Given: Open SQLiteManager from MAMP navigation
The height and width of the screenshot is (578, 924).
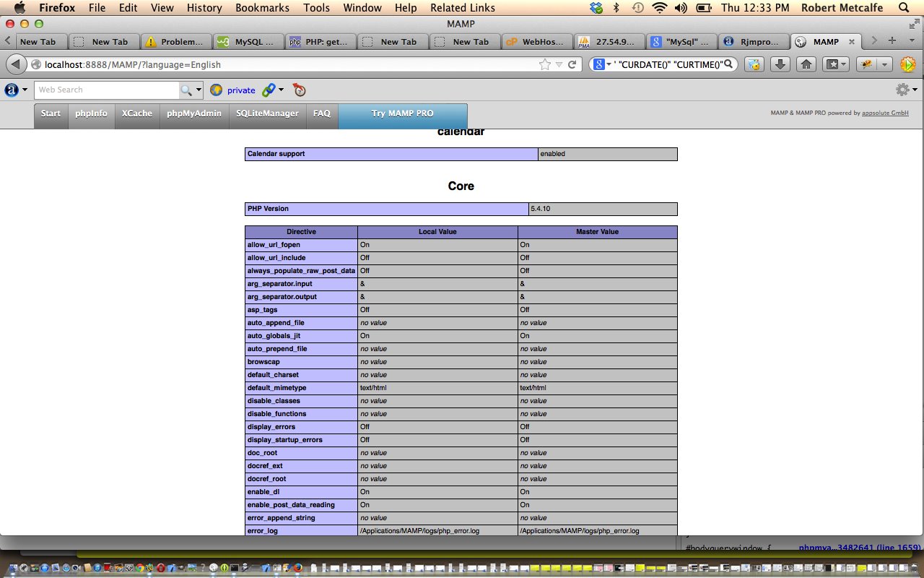Looking at the screenshot, I should pos(268,116).
